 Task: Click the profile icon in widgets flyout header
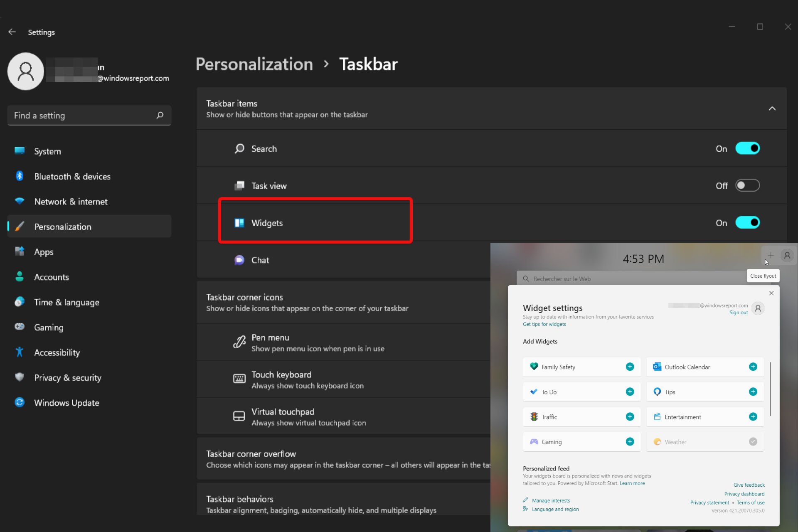point(787,255)
